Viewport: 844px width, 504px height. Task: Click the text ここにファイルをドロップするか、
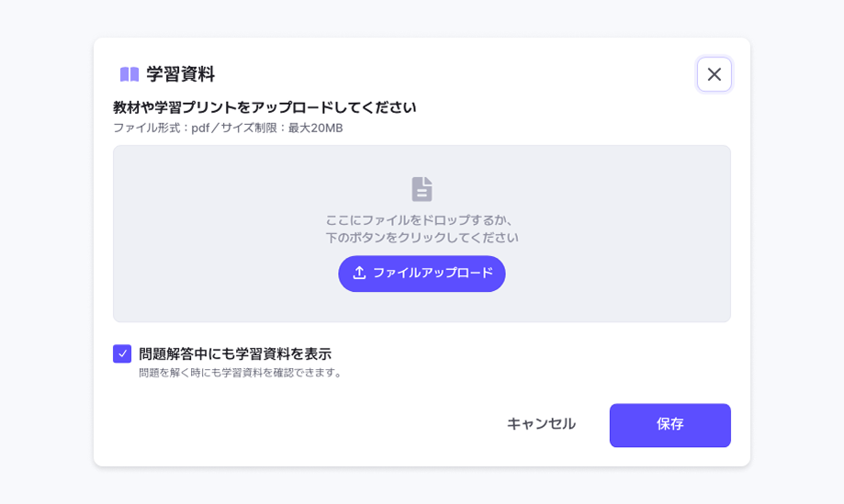tap(422, 220)
